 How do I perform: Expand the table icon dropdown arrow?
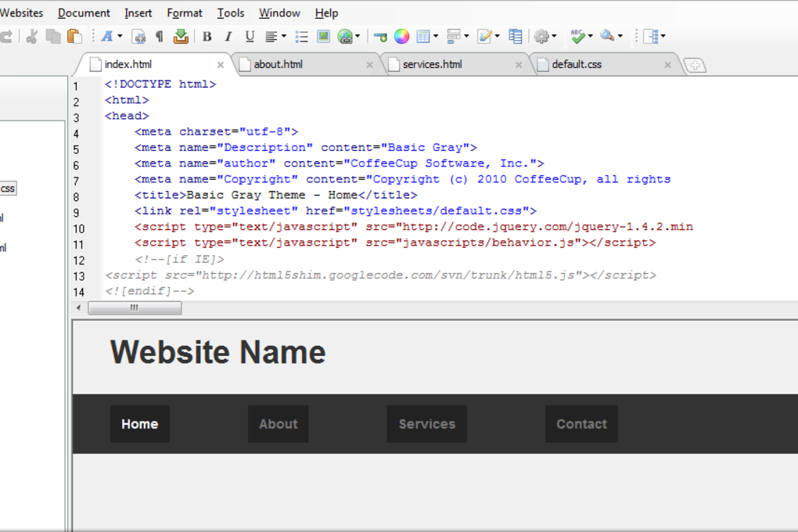tap(436, 36)
